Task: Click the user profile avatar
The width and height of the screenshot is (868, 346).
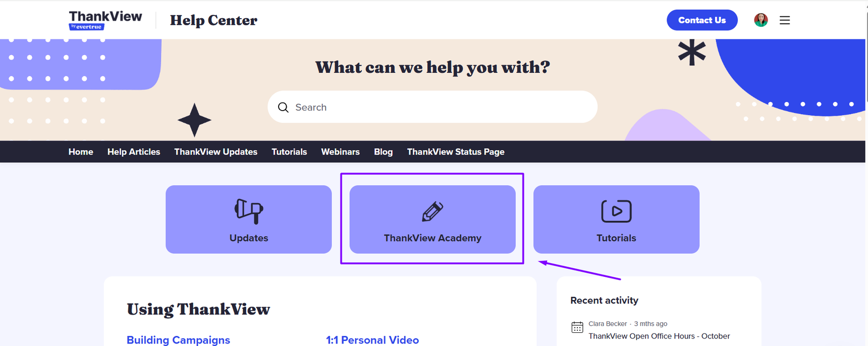Action: 761,20
